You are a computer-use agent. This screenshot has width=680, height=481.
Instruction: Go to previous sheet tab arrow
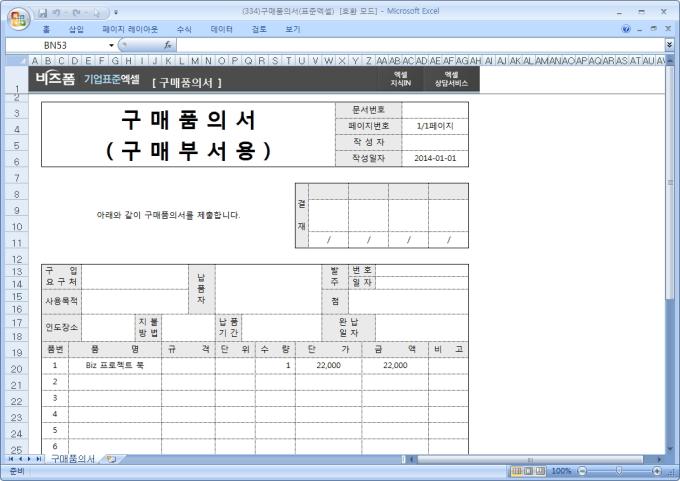tap(20, 459)
